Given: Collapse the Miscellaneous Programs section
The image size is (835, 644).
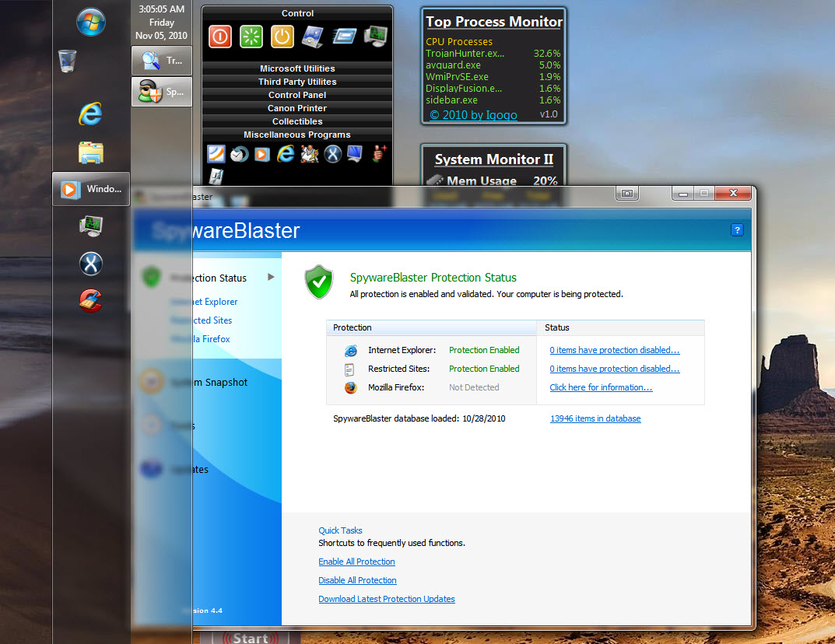Looking at the screenshot, I should click(x=297, y=135).
